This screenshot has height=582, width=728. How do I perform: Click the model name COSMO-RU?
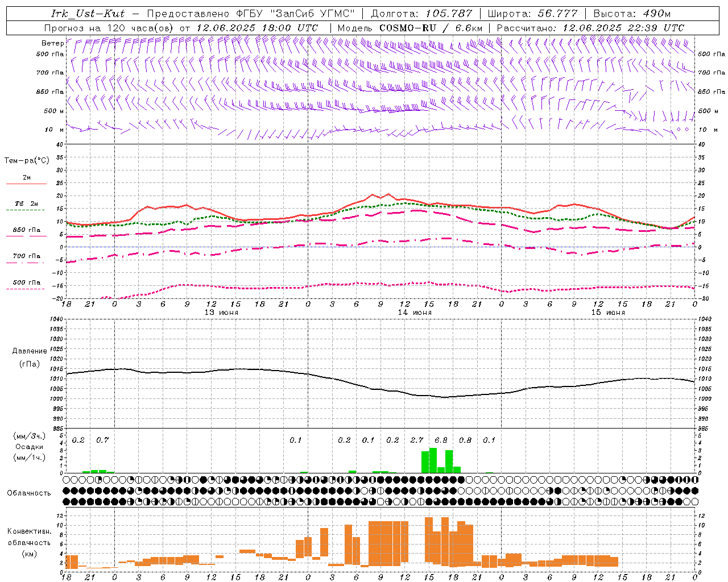[408, 27]
